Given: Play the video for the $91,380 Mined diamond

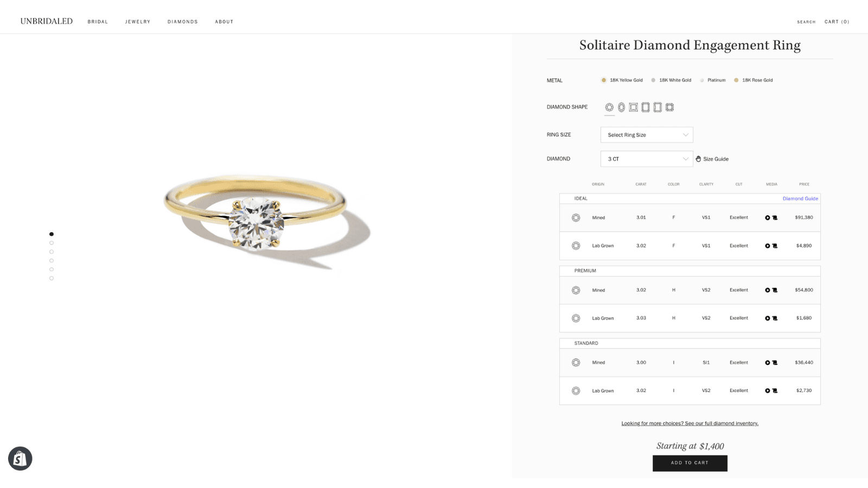Looking at the screenshot, I should (x=768, y=217).
